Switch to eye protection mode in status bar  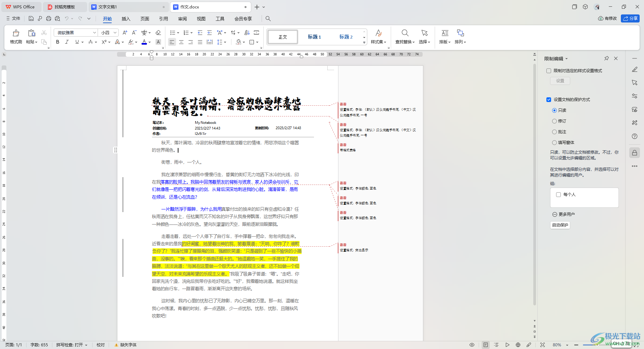(472, 345)
